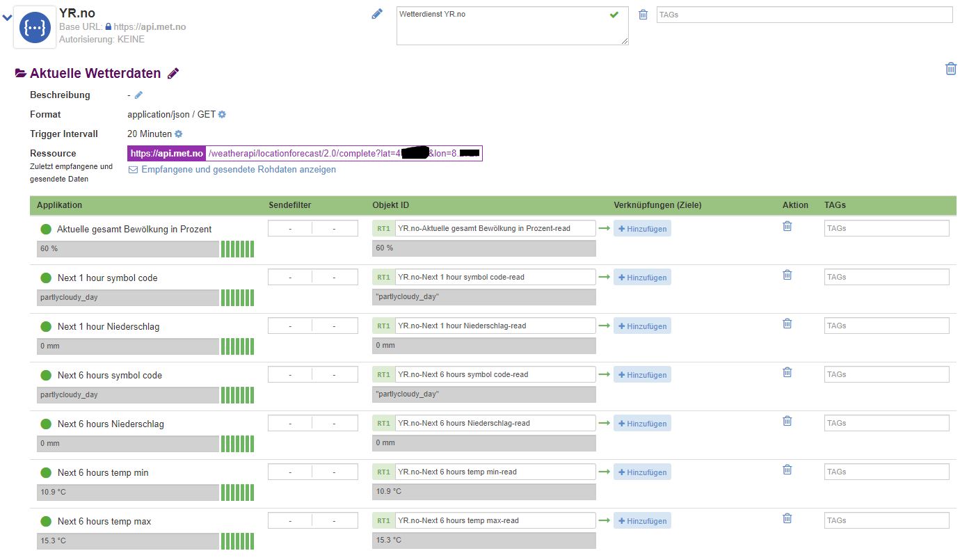Click Hinzufügen for Next 6 hours temp min
The width and height of the screenshot is (960, 560).
[x=642, y=472]
